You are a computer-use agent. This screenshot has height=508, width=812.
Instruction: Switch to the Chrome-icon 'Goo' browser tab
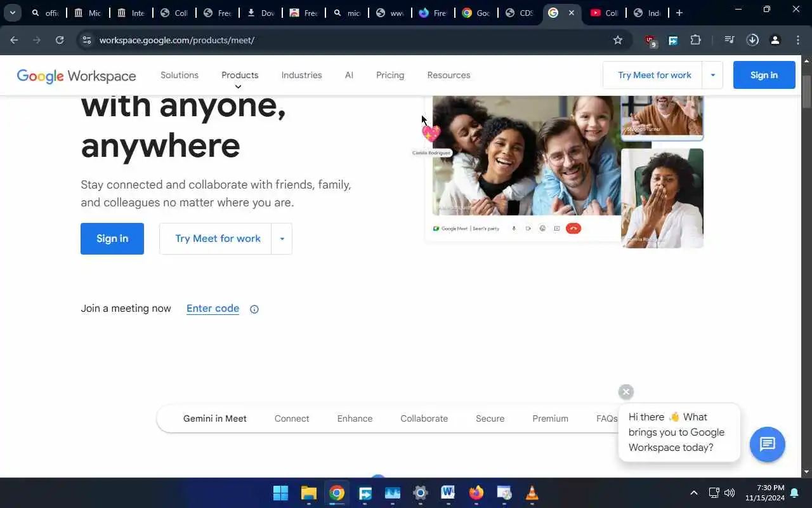coord(475,13)
